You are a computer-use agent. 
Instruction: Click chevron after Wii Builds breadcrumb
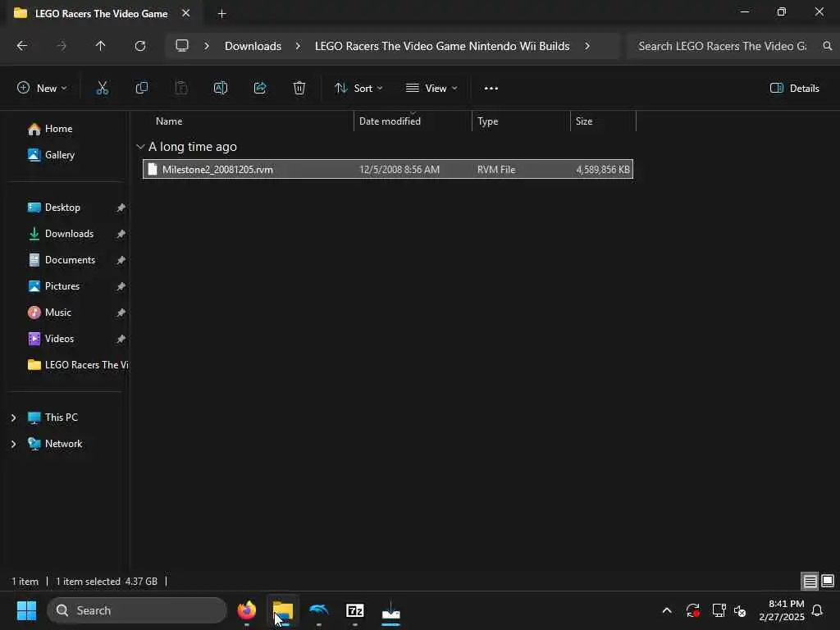click(x=587, y=46)
